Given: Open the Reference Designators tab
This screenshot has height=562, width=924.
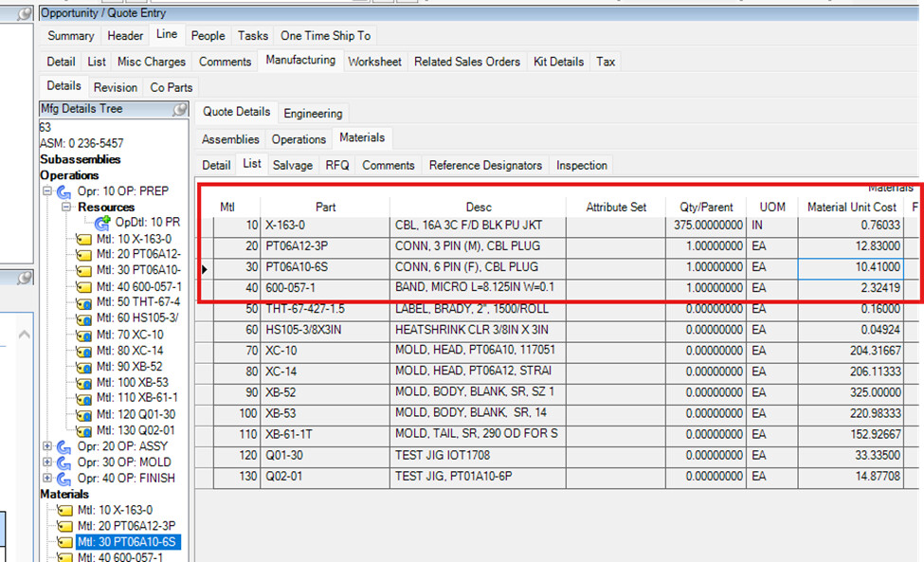Looking at the screenshot, I should (485, 166).
